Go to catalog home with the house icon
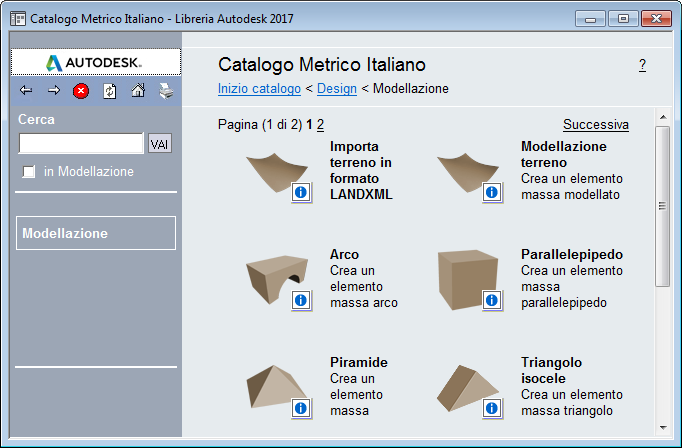682x448 pixels. (138, 90)
